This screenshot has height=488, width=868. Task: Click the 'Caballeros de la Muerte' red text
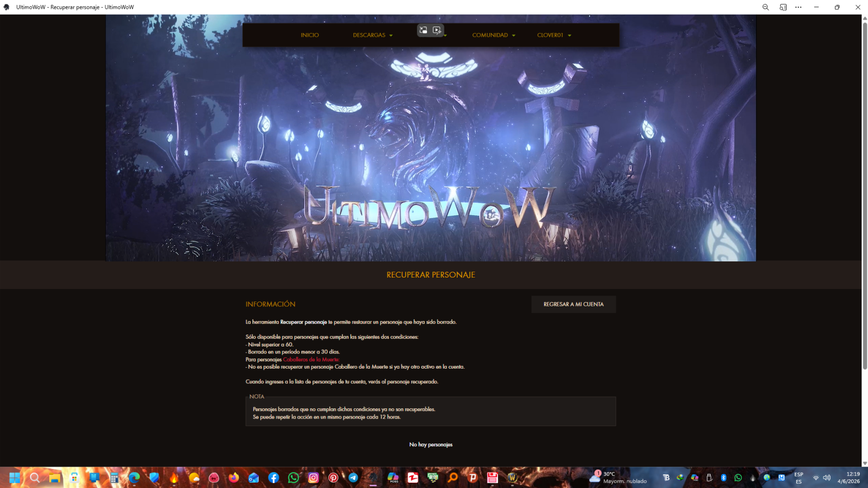pyautogui.click(x=311, y=359)
